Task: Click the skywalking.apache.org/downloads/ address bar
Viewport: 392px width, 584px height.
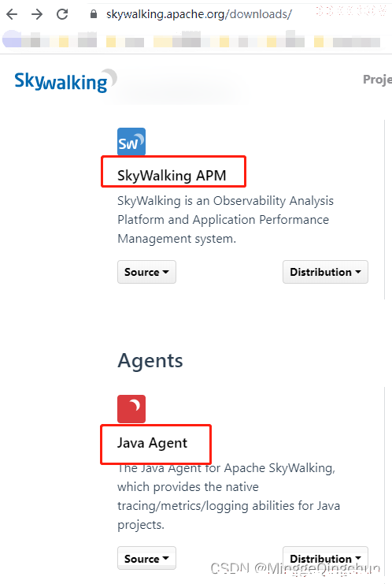Action: (199, 14)
